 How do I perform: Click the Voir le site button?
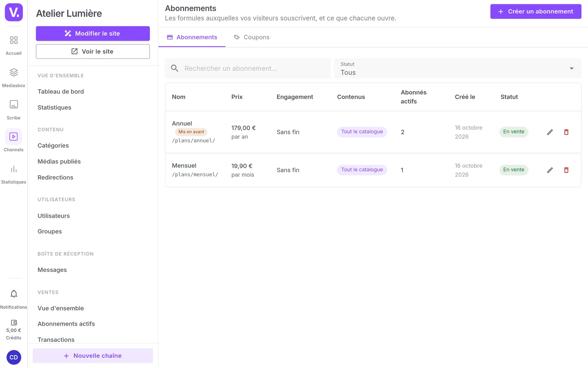pos(93,52)
